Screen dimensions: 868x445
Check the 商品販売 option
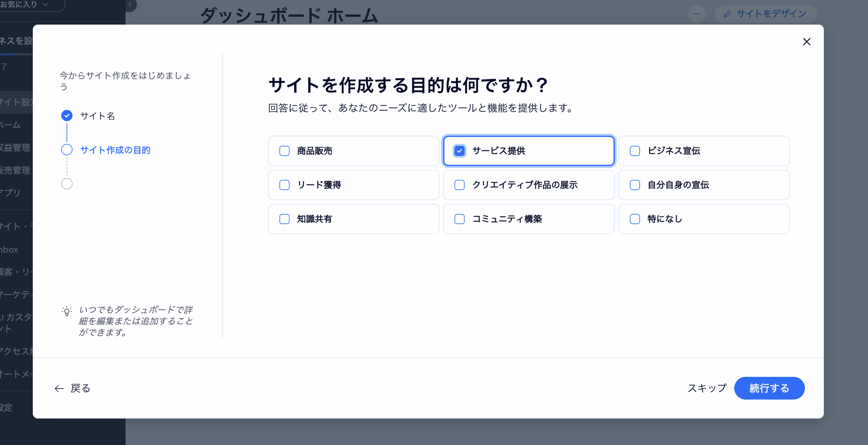coord(284,151)
